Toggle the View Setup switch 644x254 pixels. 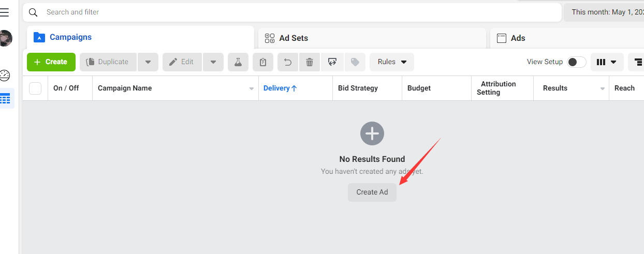576,62
